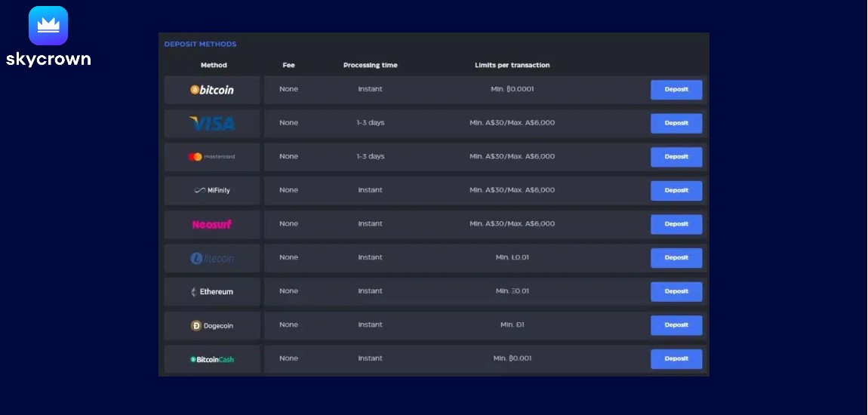Click Mastercard processing time '1-3 days'
This screenshot has width=868, height=415.
(371, 157)
